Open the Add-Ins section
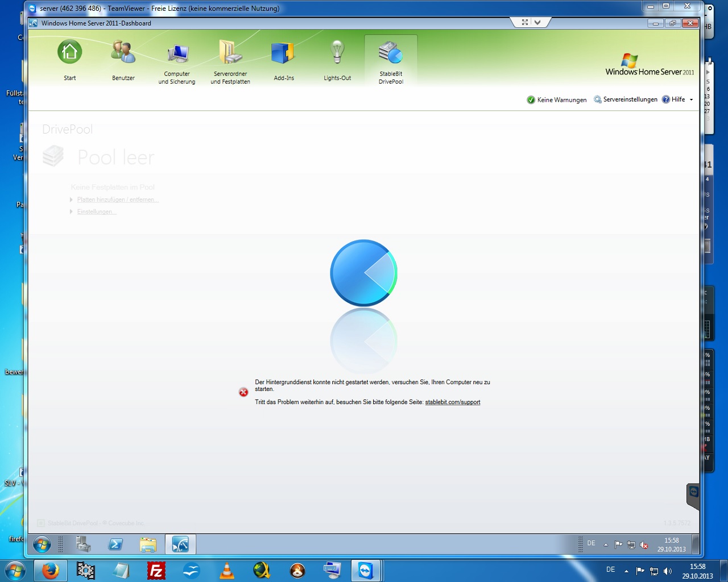 coord(284,61)
